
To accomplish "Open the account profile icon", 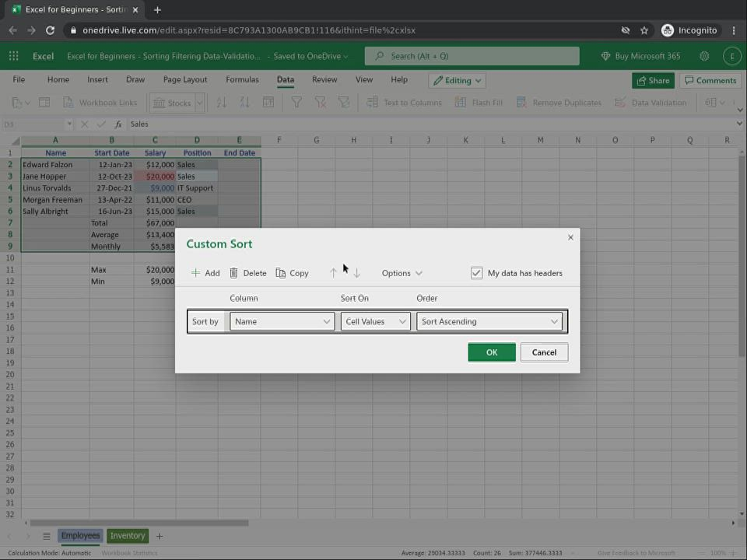I will point(731,56).
